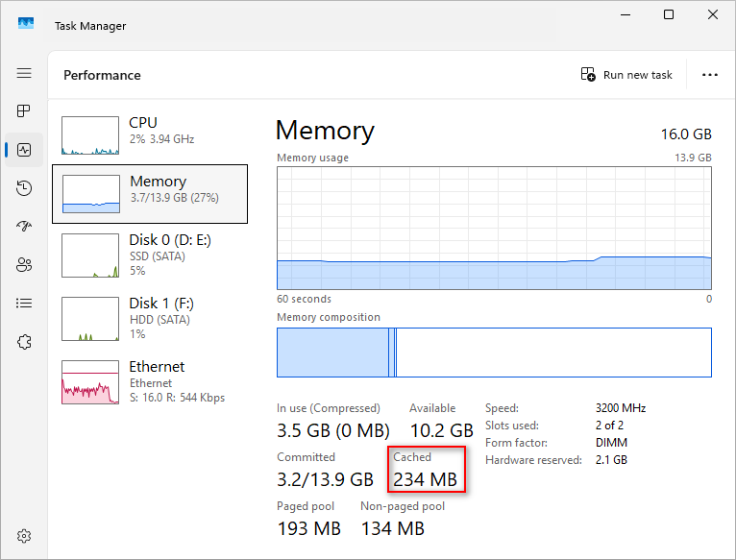The height and width of the screenshot is (560, 736).
Task: Select Disk 1 (F:) entry
Action: [150, 318]
